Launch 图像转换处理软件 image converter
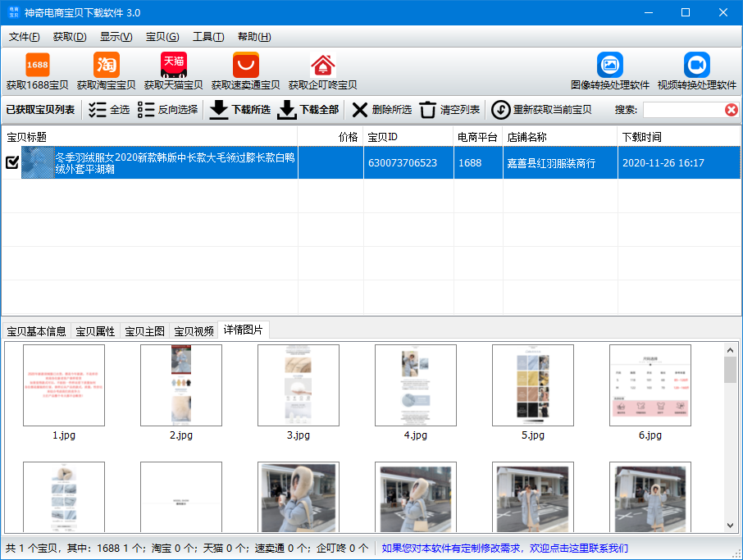Screen dimensions: 743x560 610,65
